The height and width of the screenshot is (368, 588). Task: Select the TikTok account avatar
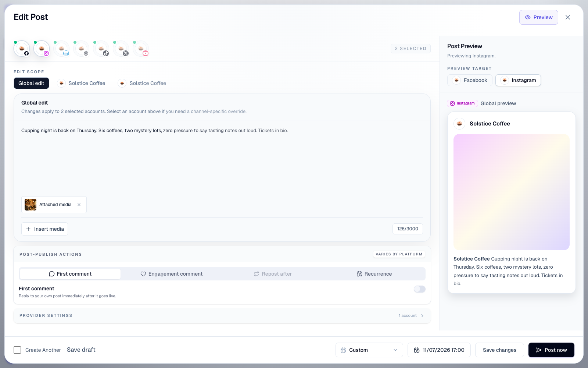tap(101, 49)
